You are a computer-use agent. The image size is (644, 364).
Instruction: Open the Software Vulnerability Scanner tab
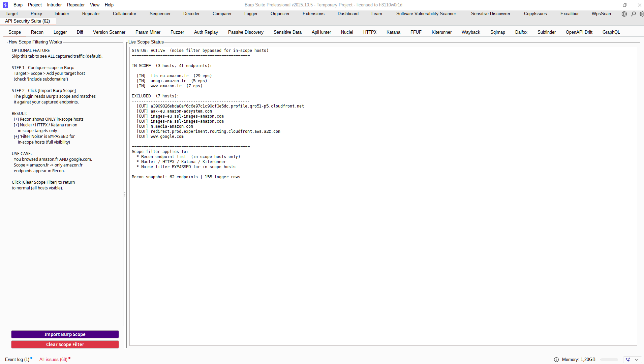[426, 14]
